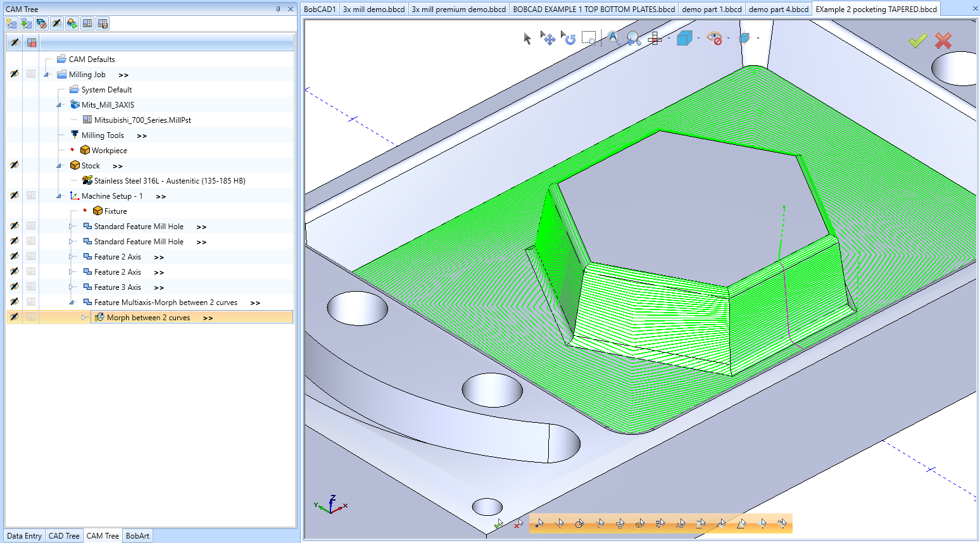
Task: Open the dropdown beside the cube view icon
Action: click(x=699, y=39)
